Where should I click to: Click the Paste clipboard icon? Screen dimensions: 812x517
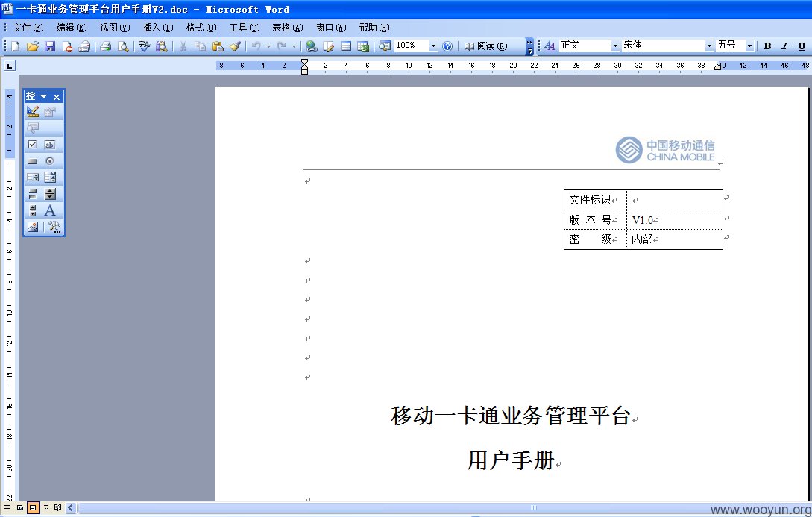point(218,46)
